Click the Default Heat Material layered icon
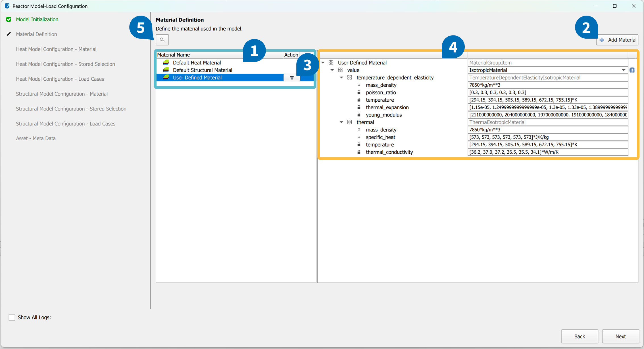 pyautogui.click(x=166, y=62)
